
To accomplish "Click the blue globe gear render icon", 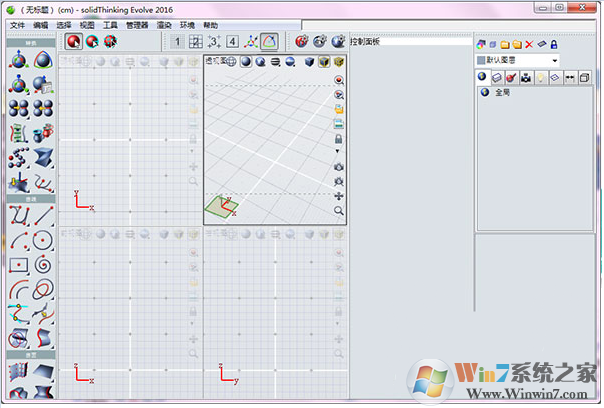I will click(338, 41).
